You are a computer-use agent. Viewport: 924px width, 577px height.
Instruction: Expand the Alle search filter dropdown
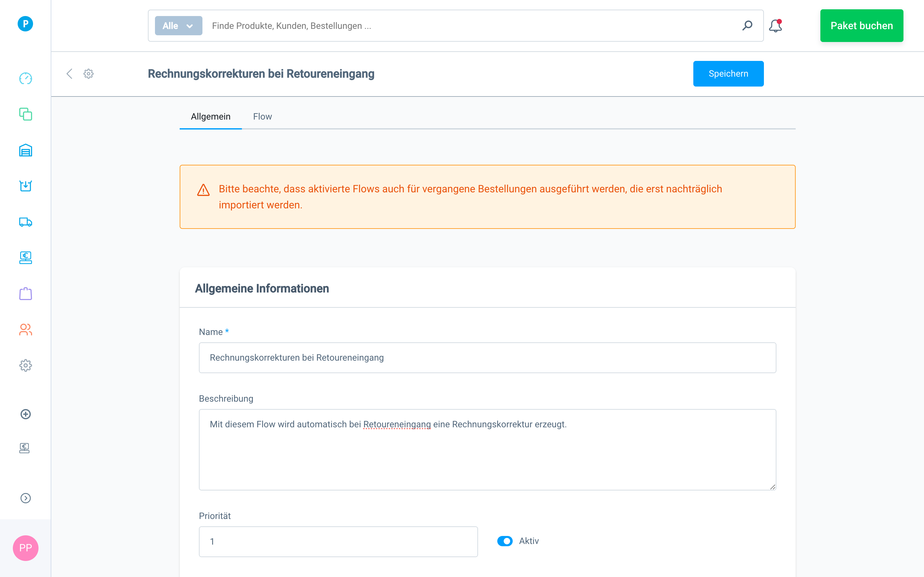(x=178, y=26)
